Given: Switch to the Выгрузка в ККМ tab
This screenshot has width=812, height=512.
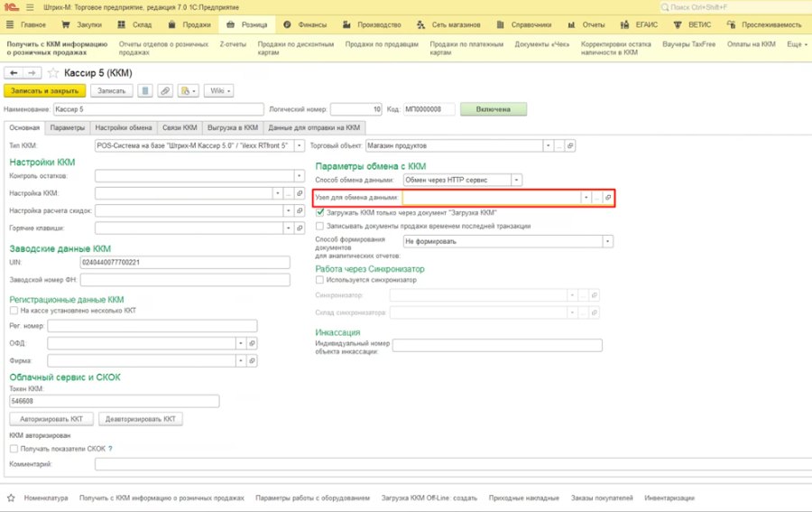Looking at the screenshot, I should pyautogui.click(x=233, y=127).
